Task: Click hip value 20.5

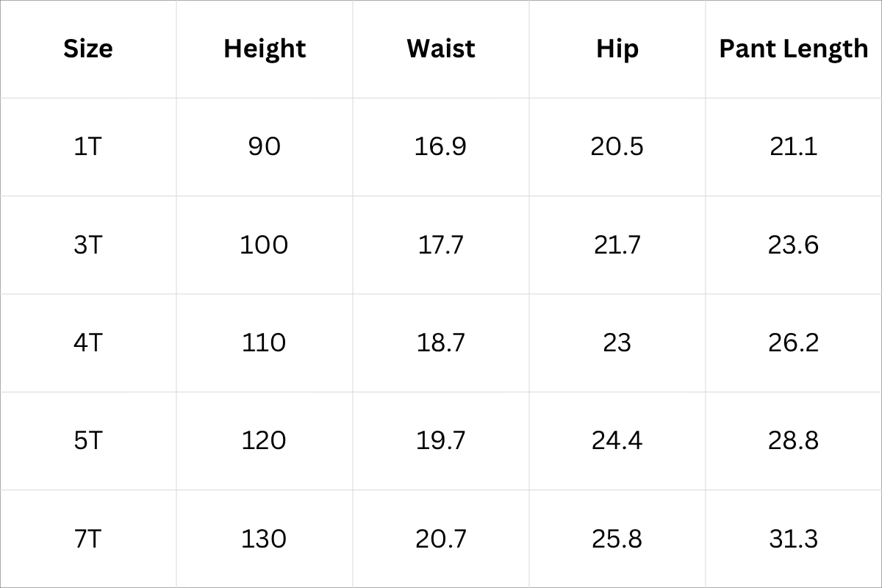Action: point(617,147)
